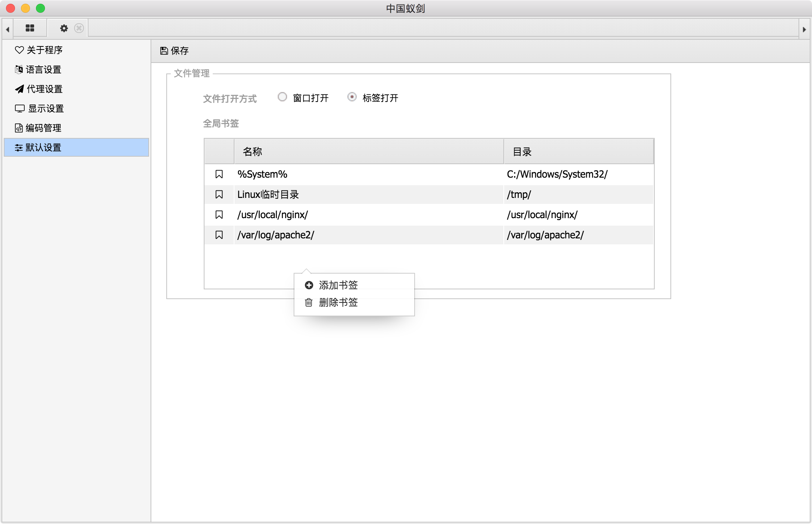Click the home grid tab icon
This screenshot has height=524, width=812.
(x=30, y=28)
